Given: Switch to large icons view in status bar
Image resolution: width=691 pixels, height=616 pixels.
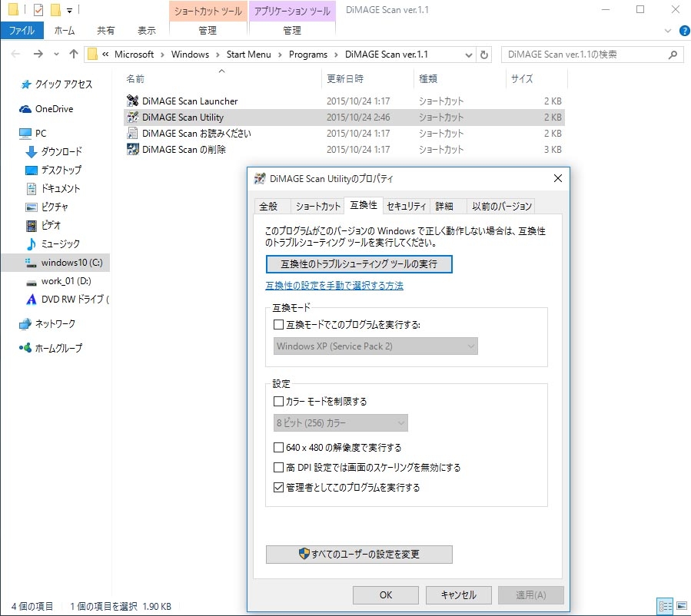Looking at the screenshot, I should [682, 606].
